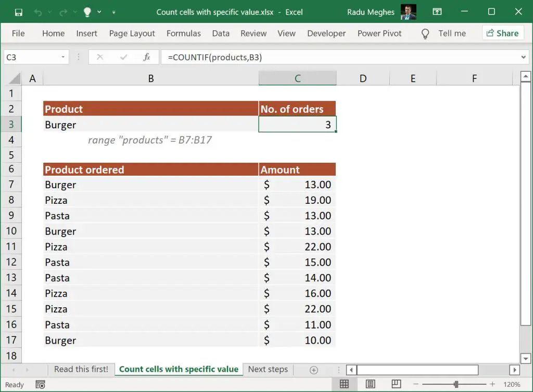Open the Ribbon Display Options icon
Image resolution: width=533 pixels, height=392 pixels.
tap(437, 12)
